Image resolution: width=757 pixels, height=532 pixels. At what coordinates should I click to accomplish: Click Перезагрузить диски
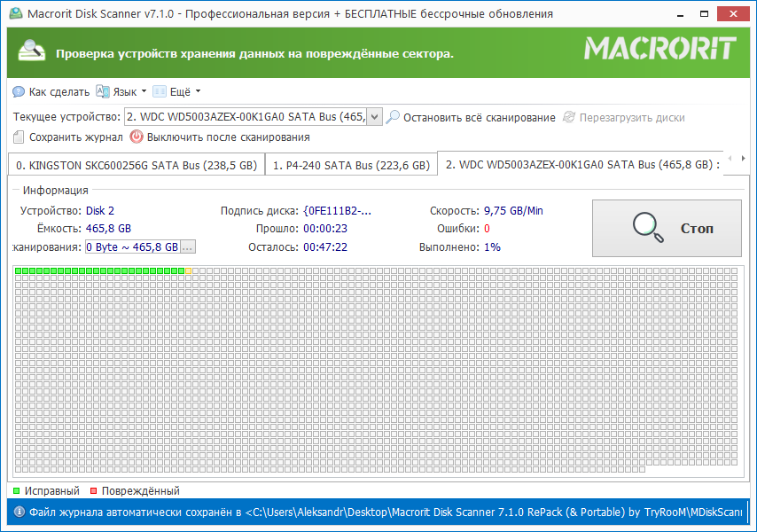tap(632, 117)
